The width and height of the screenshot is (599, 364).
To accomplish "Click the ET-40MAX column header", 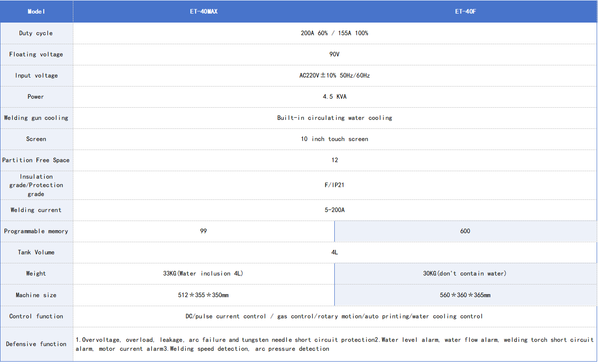I will (x=203, y=12).
